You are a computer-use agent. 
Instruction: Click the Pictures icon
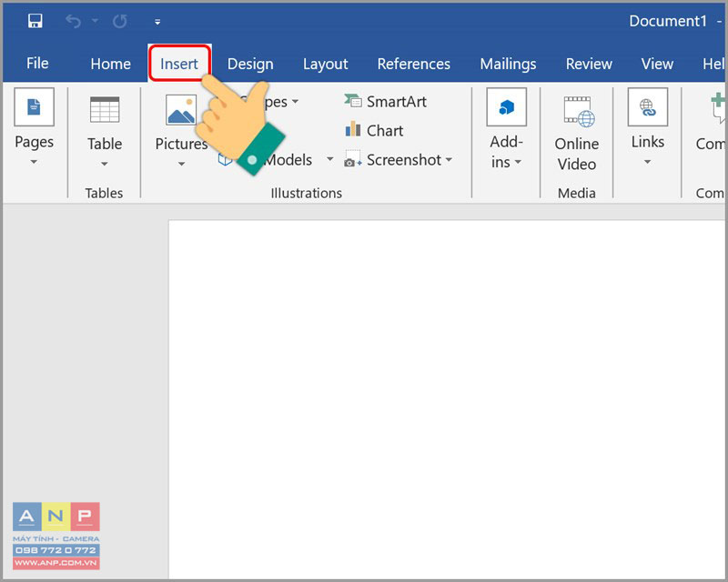[180, 110]
